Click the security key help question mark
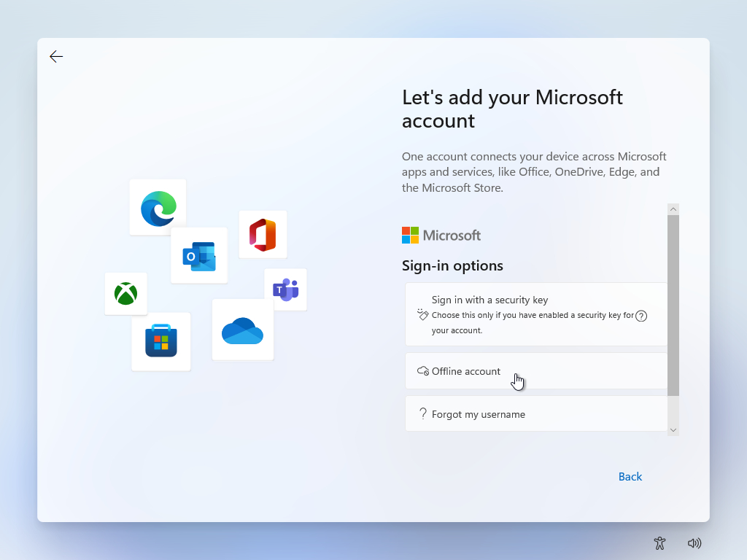The image size is (747, 560). [641, 316]
